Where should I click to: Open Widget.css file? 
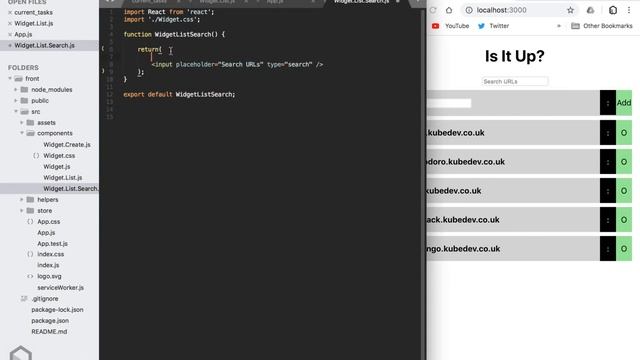point(59,156)
